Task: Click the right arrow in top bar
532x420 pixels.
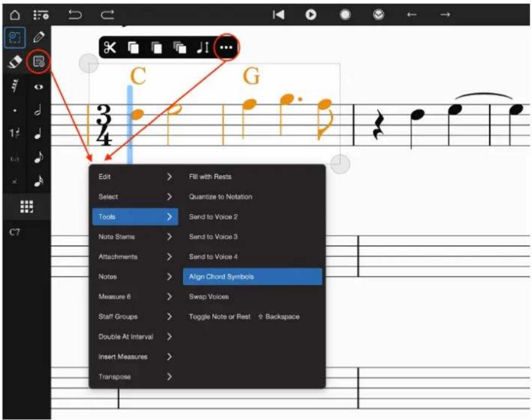Action: [445, 15]
